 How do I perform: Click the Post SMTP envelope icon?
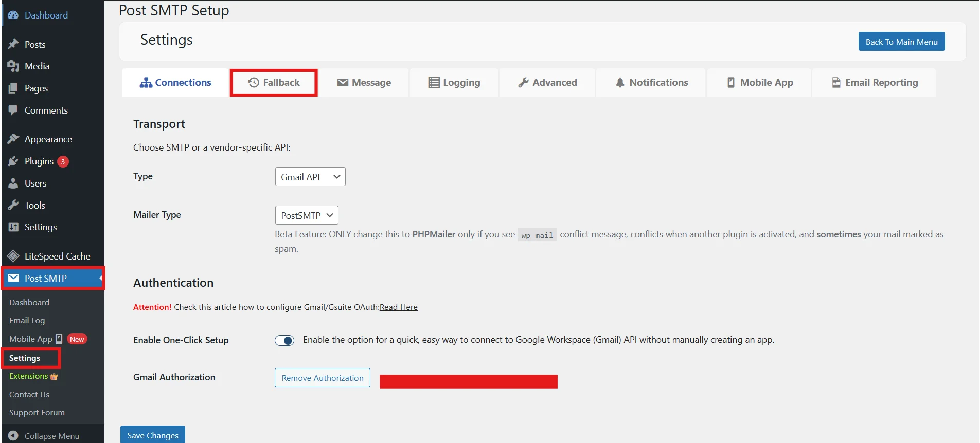tap(13, 278)
